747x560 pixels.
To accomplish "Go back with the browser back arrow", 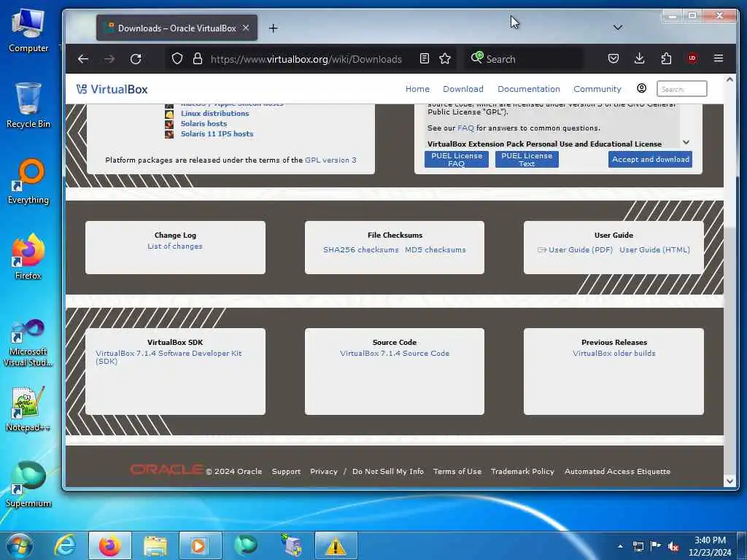I will click(x=83, y=59).
